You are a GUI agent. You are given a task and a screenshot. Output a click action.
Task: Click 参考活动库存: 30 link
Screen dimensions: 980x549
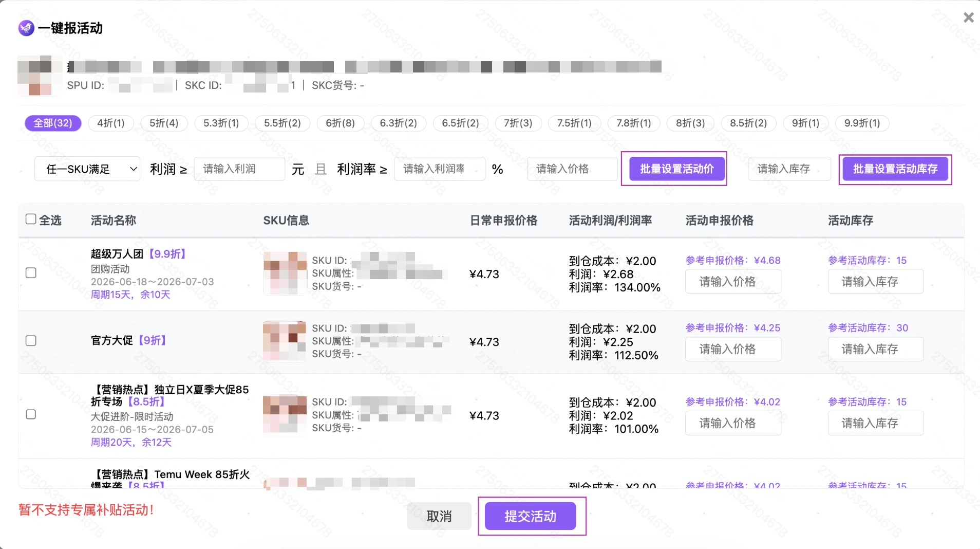(868, 328)
